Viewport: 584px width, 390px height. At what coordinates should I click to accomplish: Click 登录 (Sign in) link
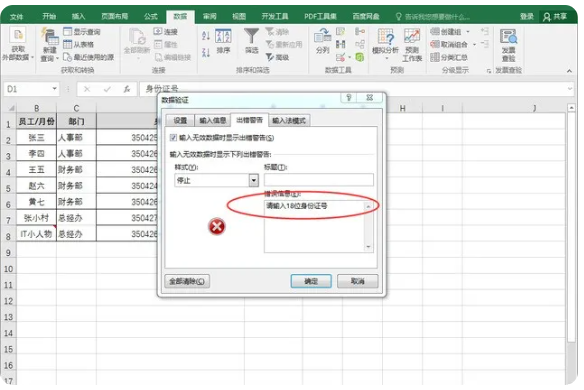[x=527, y=16]
